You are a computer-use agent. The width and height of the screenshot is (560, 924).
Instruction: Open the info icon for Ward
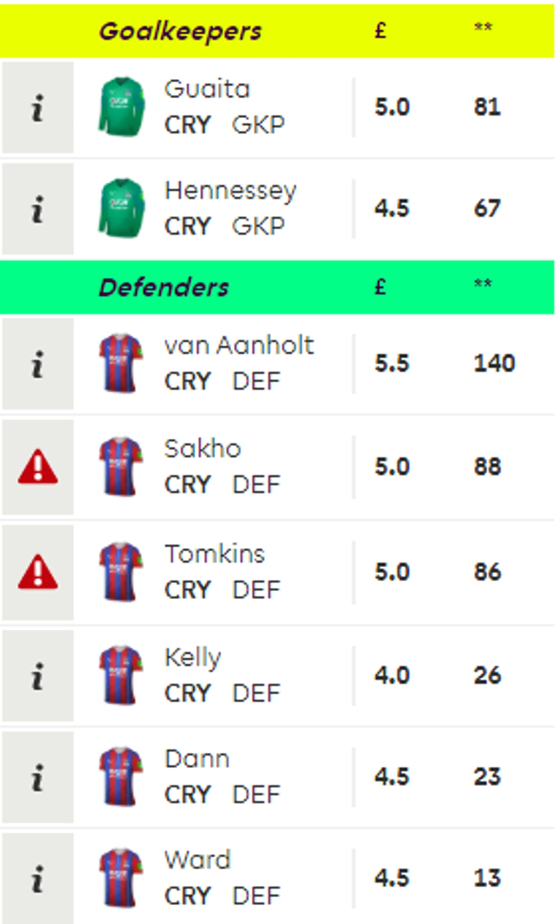pyautogui.click(x=38, y=878)
